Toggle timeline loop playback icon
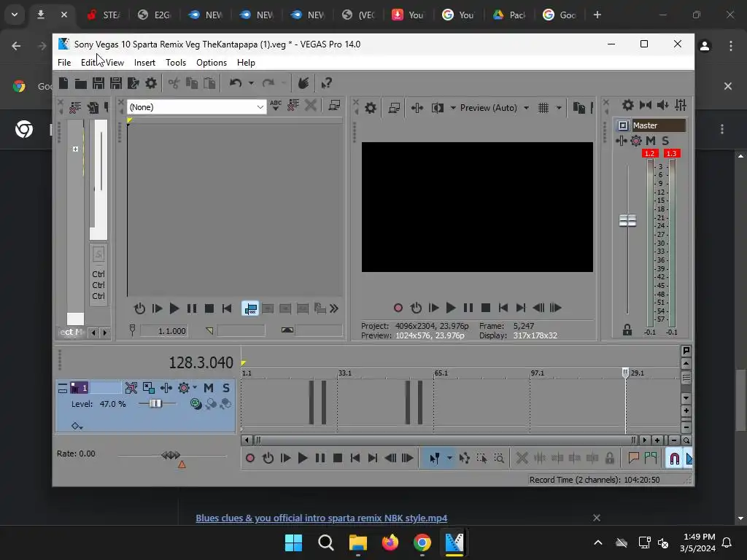747x560 pixels. coord(268,458)
